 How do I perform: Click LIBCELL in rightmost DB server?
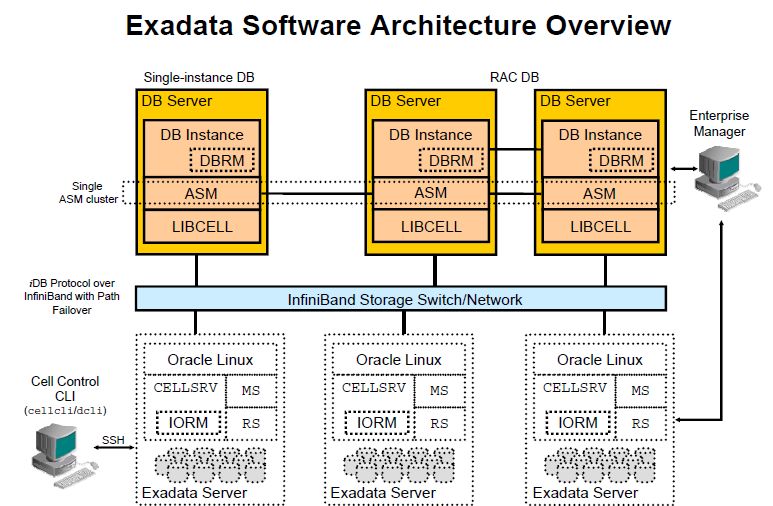point(600,227)
